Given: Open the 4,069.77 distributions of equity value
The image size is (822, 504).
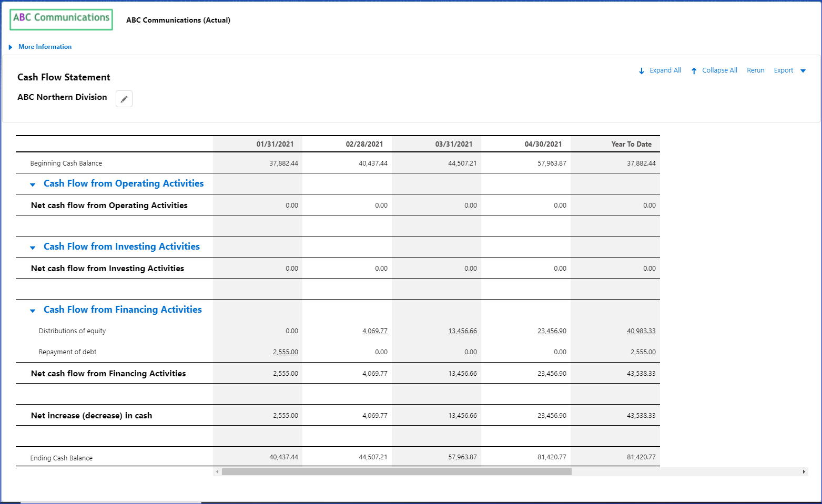Looking at the screenshot, I should pos(374,331).
